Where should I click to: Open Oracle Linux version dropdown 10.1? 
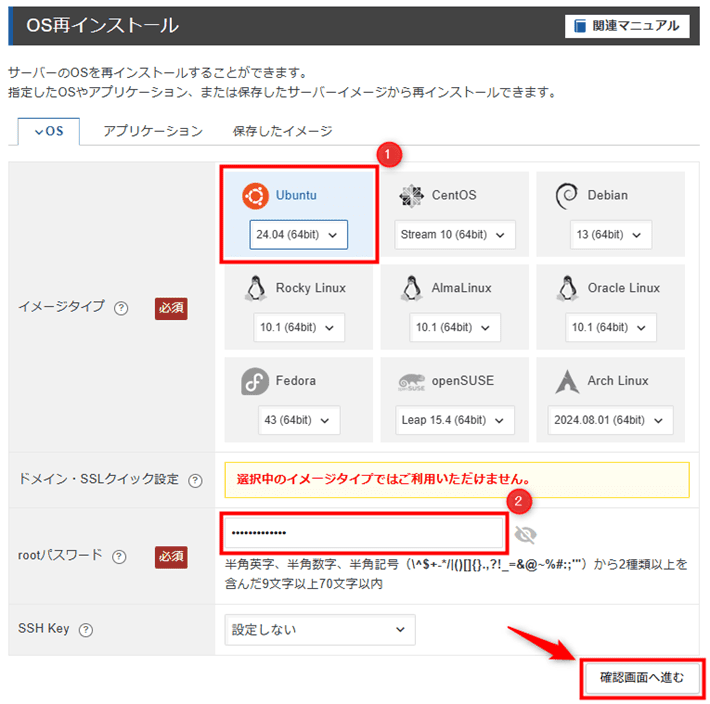coord(610,327)
